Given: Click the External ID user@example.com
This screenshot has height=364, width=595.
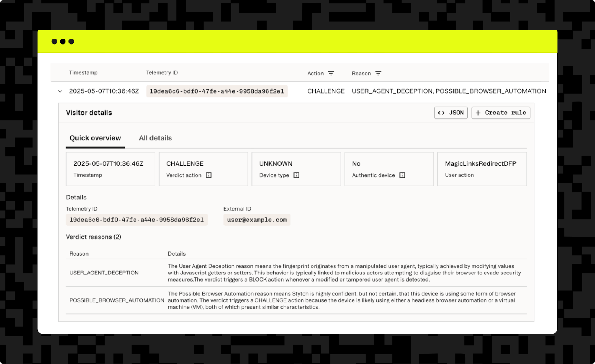Looking at the screenshot, I should pyautogui.click(x=257, y=220).
